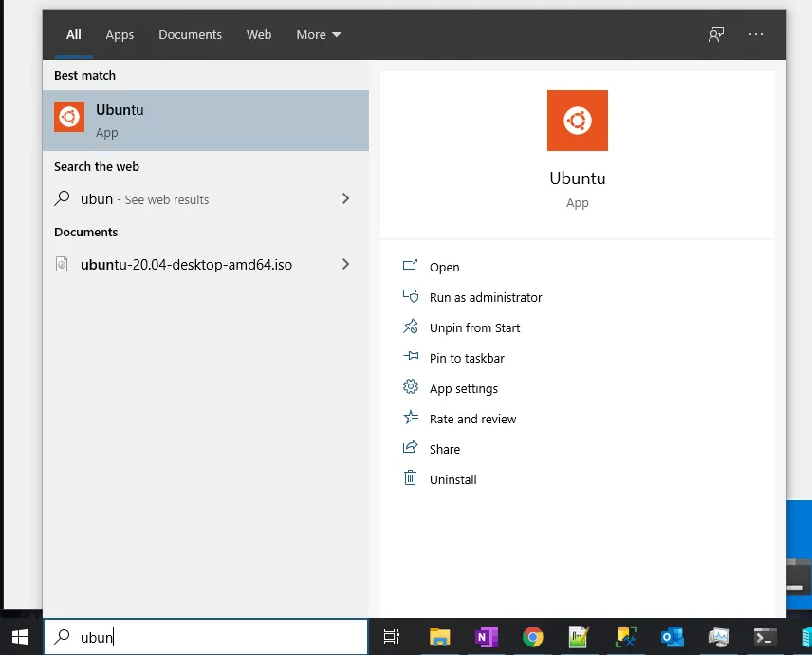Switch to the Documents search tab
The height and width of the screenshot is (655, 812).
coord(190,34)
